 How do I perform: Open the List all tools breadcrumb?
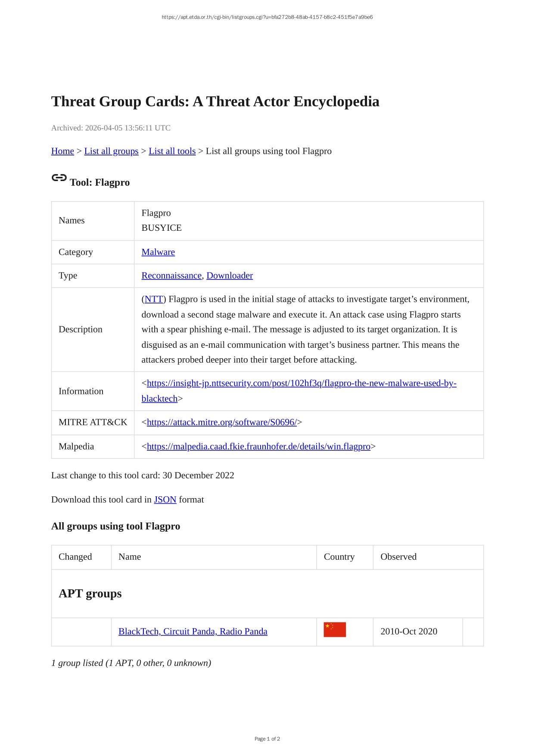pyautogui.click(x=172, y=151)
